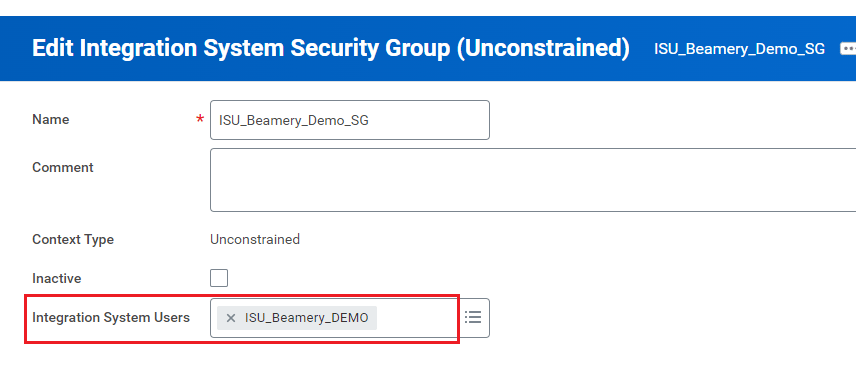This screenshot has height=390, width=856.
Task: Click the Context Type label
Action: (73, 239)
